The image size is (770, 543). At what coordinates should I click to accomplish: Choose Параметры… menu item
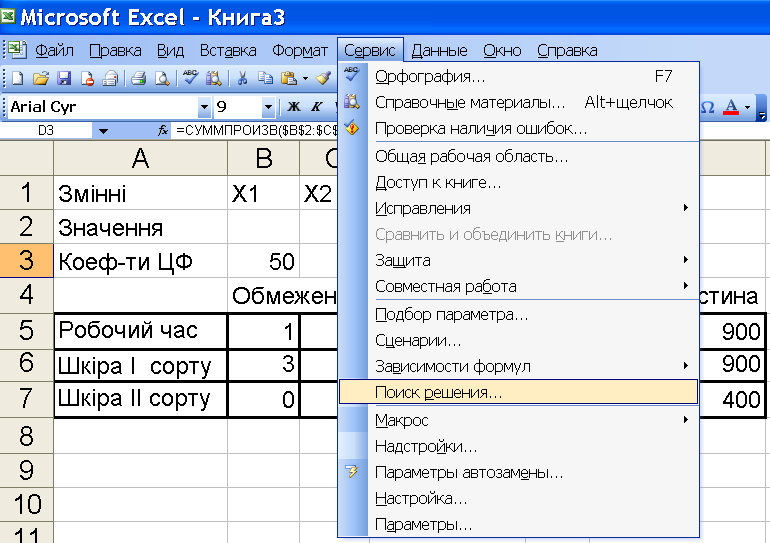pos(519,524)
